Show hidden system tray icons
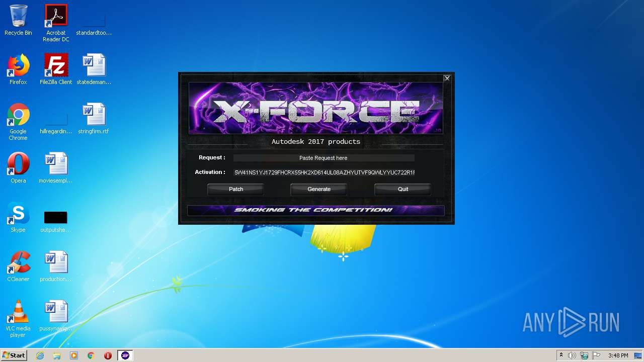The width and height of the screenshot is (644, 362). click(x=561, y=355)
